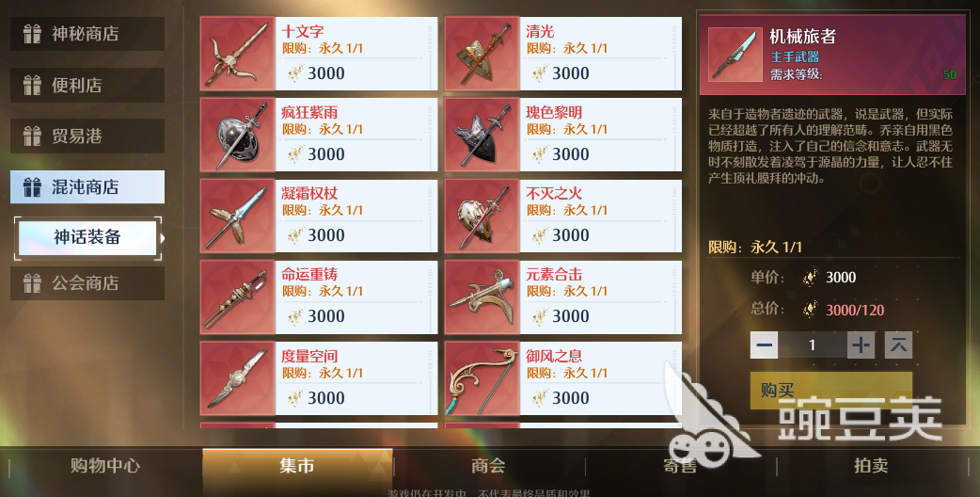Select the 十字字 weapon icon
Viewport: 980px width, 497px height.
point(238,53)
